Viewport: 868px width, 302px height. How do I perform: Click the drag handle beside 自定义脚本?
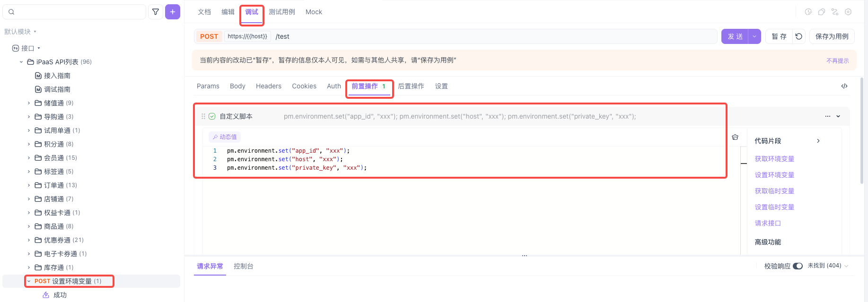(203, 116)
